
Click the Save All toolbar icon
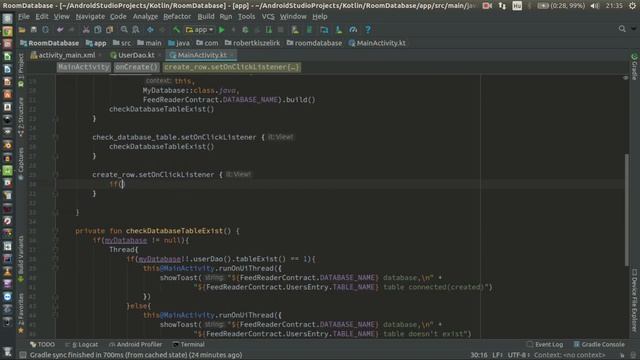click(x=33, y=30)
